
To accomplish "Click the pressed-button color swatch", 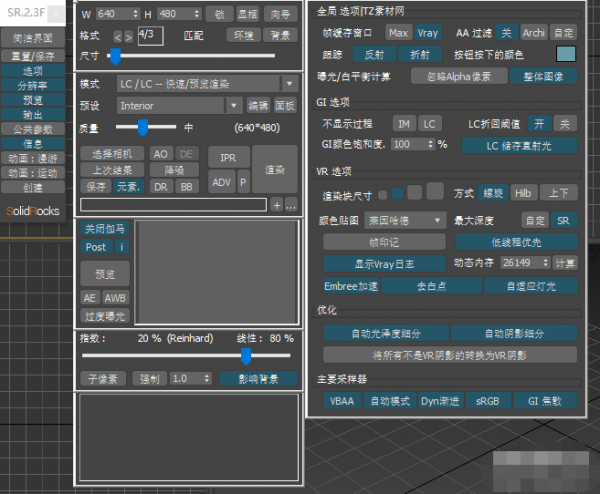I will [x=566, y=54].
